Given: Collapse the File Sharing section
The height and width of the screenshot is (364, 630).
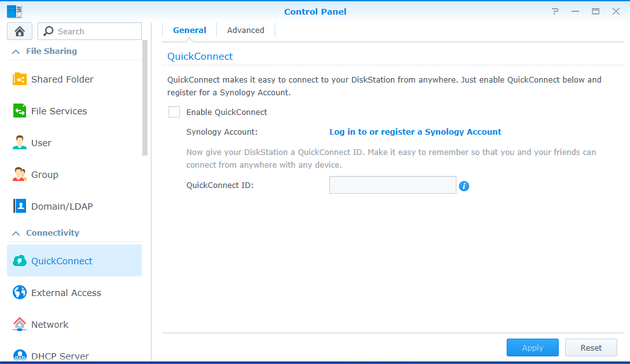Looking at the screenshot, I should coord(16,51).
